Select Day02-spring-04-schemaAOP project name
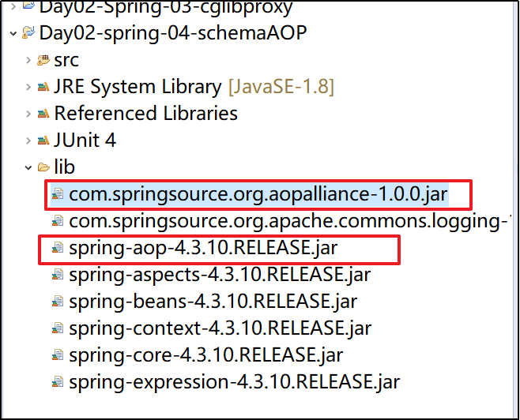The height and width of the screenshot is (420, 520). 173,33
